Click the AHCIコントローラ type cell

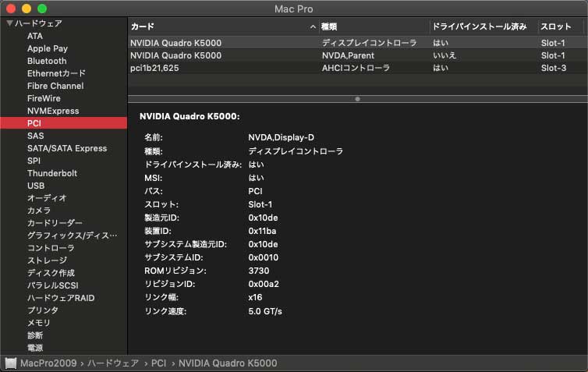point(356,68)
